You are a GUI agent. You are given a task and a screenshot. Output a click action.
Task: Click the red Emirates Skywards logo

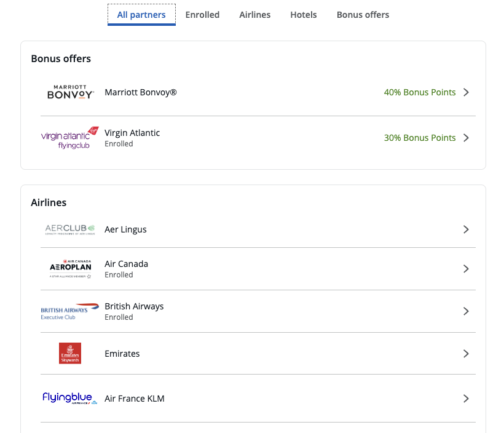click(70, 354)
